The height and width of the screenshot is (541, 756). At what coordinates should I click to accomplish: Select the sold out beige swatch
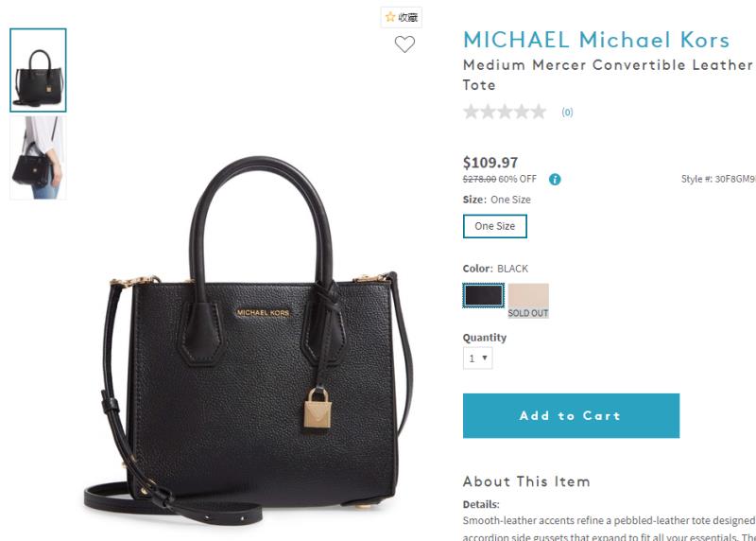click(x=528, y=301)
